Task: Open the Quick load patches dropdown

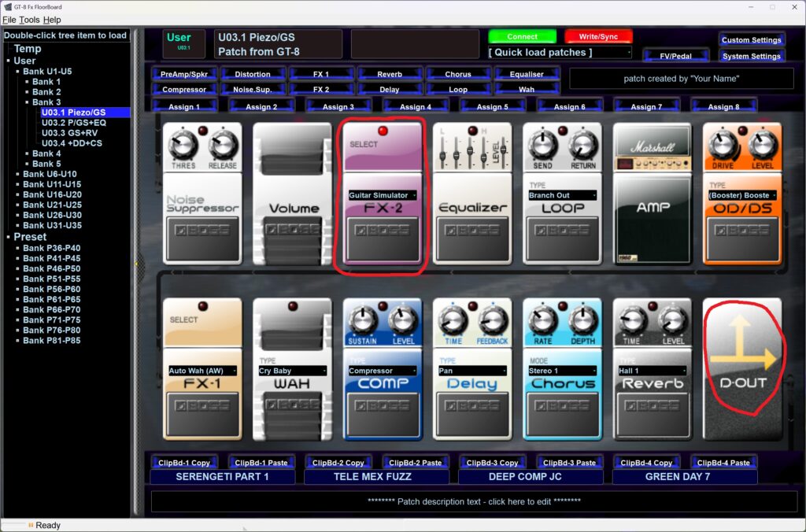Action: 560,53
